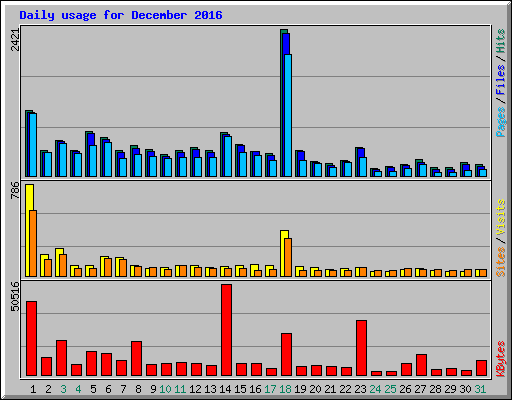Viewport: 512px width, 400px height.
Task: Select day "12" on the x-axis
Action: pos(195,389)
